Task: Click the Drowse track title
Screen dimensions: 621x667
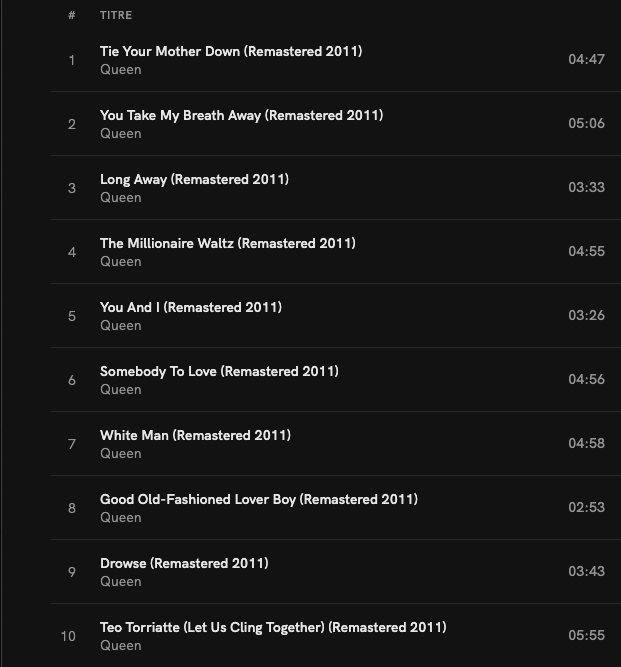Action: [184, 563]
